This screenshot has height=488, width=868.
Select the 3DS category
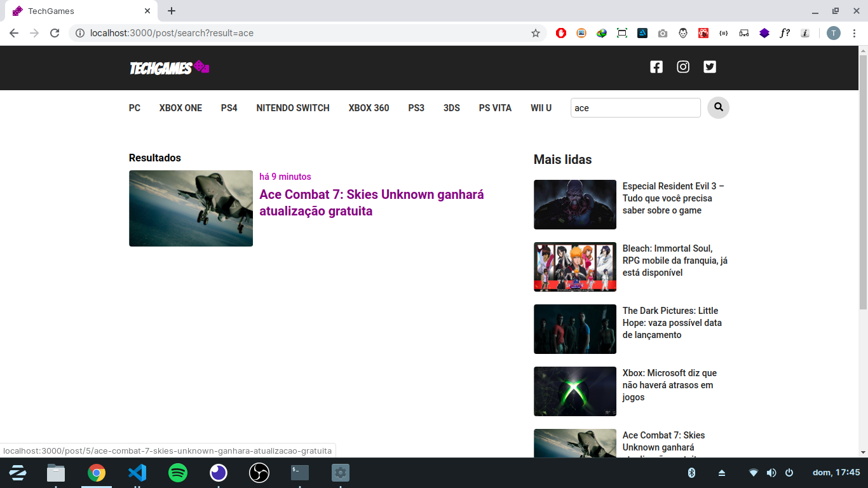coord(452,108)
